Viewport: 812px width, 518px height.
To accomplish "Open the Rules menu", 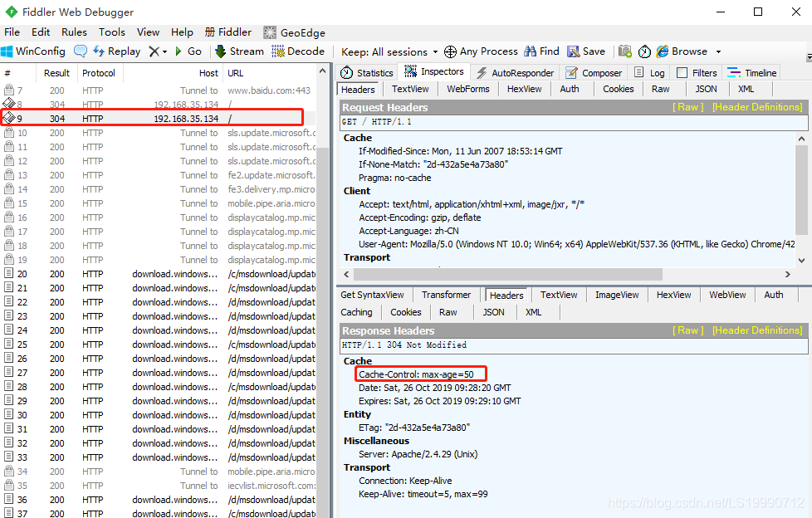I will [x=74, y=32].
